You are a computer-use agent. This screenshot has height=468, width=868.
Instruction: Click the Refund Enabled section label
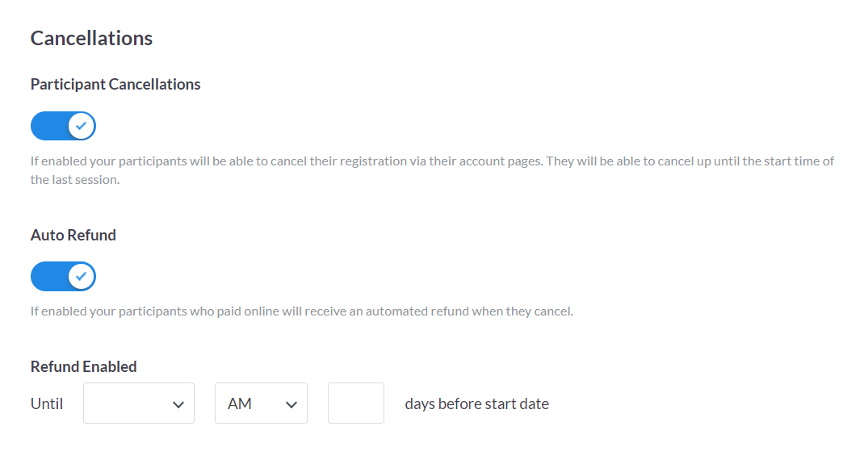84,367
